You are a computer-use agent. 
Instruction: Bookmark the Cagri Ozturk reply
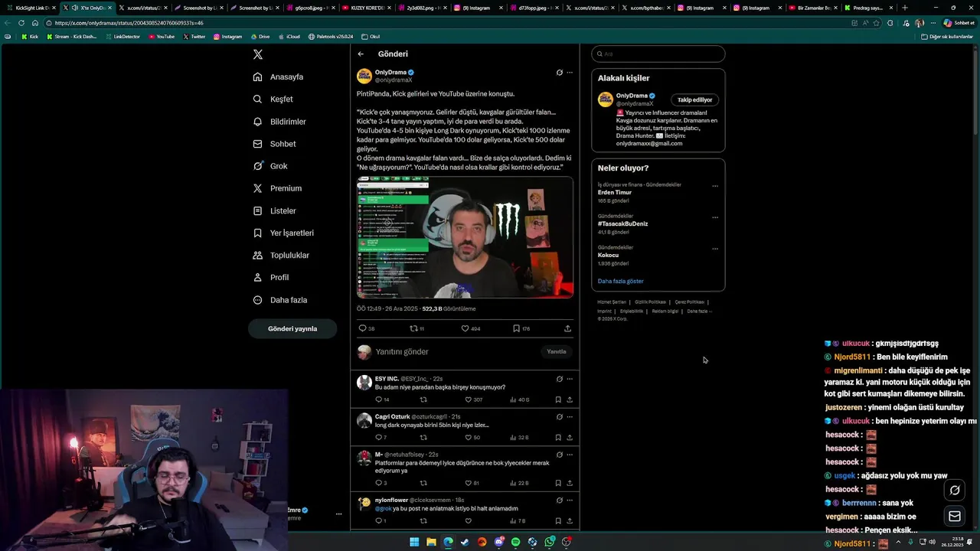click(557, 438)
